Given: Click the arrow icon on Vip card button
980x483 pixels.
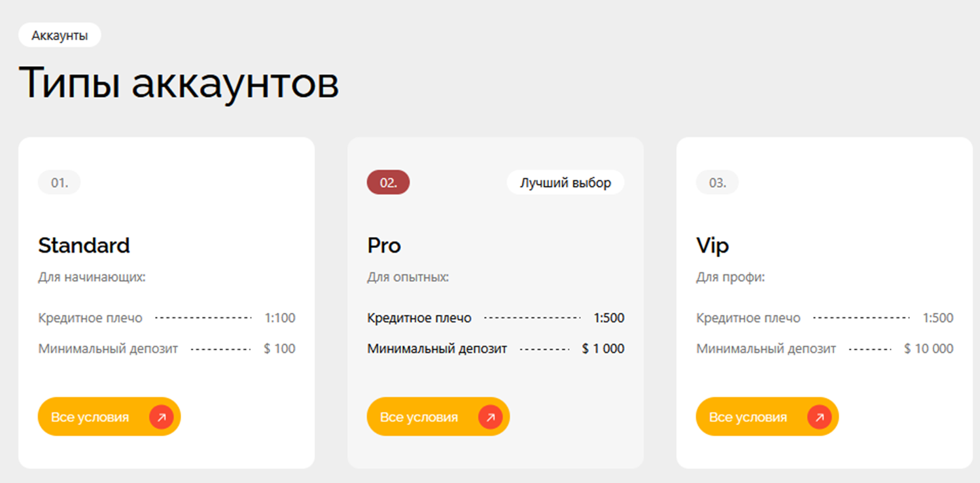Looking at the screenshot, I should point(819,417).
